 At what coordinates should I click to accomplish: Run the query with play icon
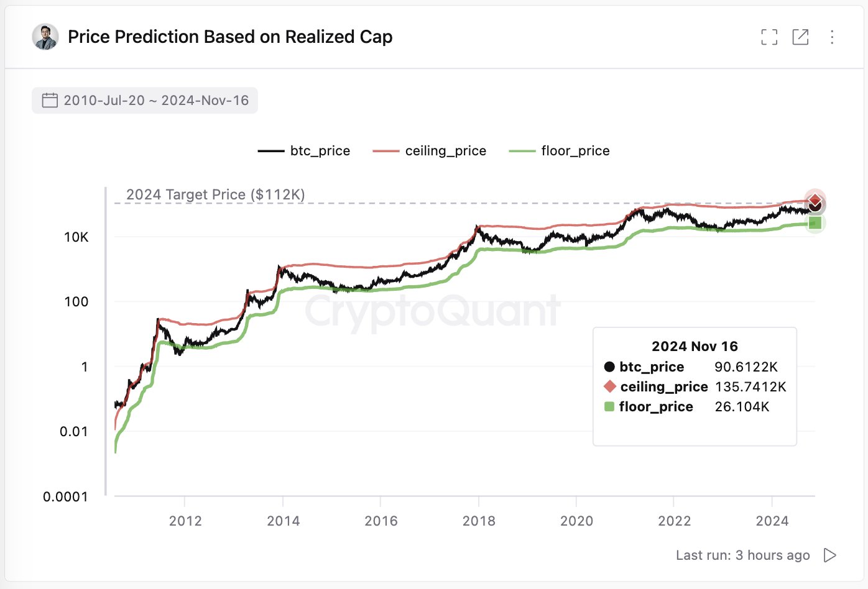coord(829,555)
